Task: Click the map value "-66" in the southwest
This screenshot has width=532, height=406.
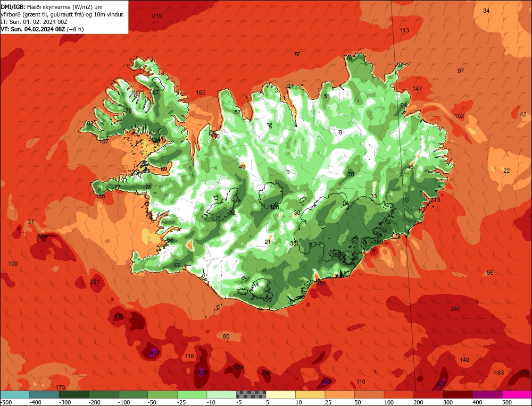Action: (177, 265)
